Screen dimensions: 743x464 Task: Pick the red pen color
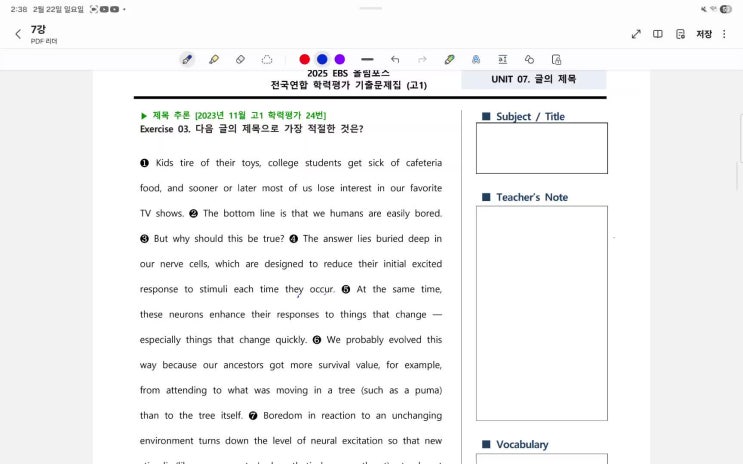click(305, 60)
